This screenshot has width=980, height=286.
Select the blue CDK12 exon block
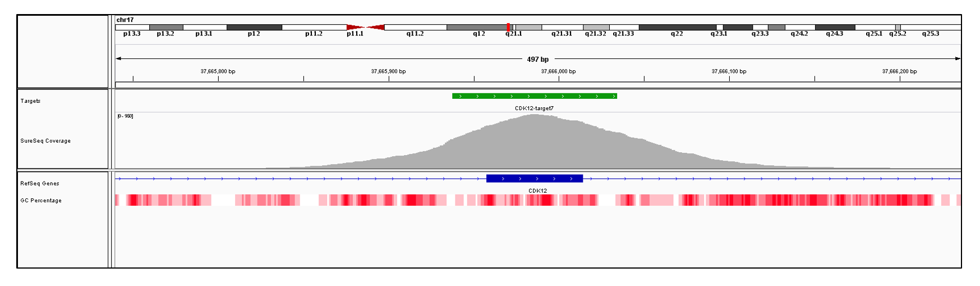535,179
